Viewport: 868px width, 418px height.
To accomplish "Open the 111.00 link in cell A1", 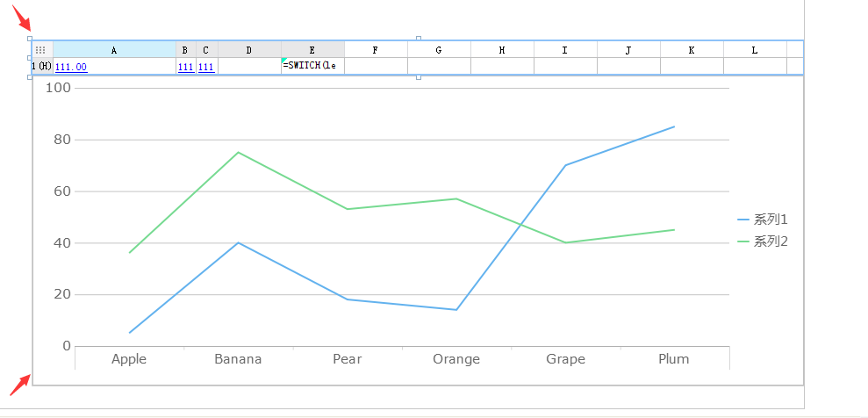I will [x=71, y=67].
